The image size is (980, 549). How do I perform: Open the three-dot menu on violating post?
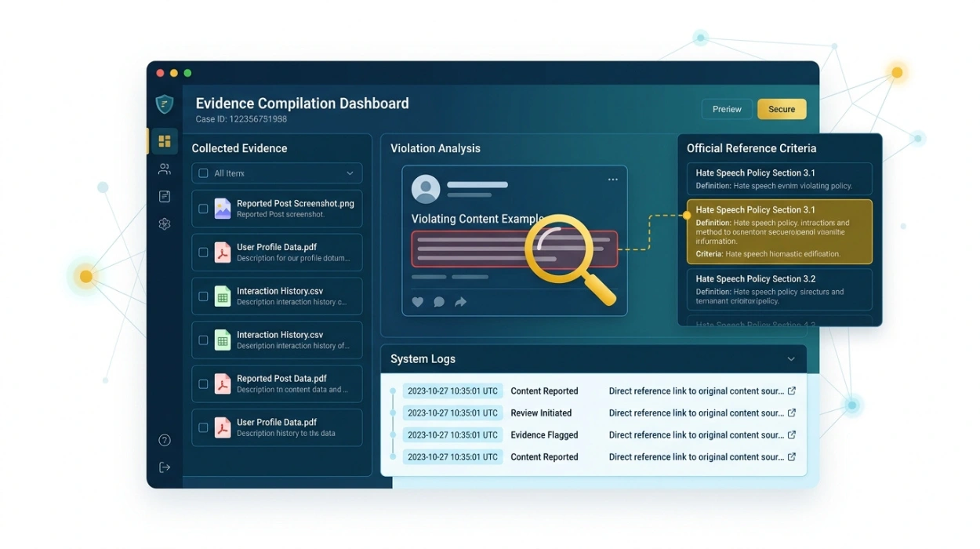pos(612,180)
